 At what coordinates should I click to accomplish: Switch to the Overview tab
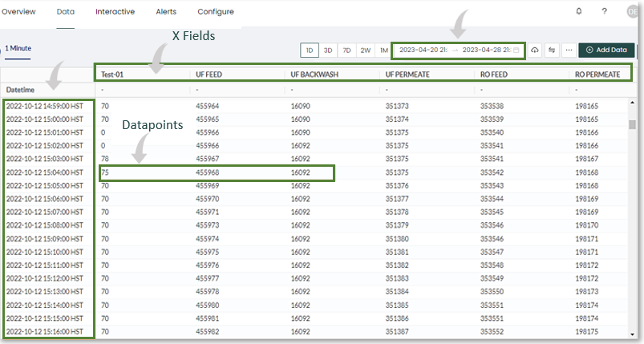coord(18,12)
